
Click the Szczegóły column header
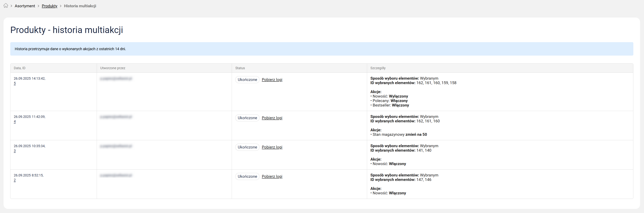378,68
